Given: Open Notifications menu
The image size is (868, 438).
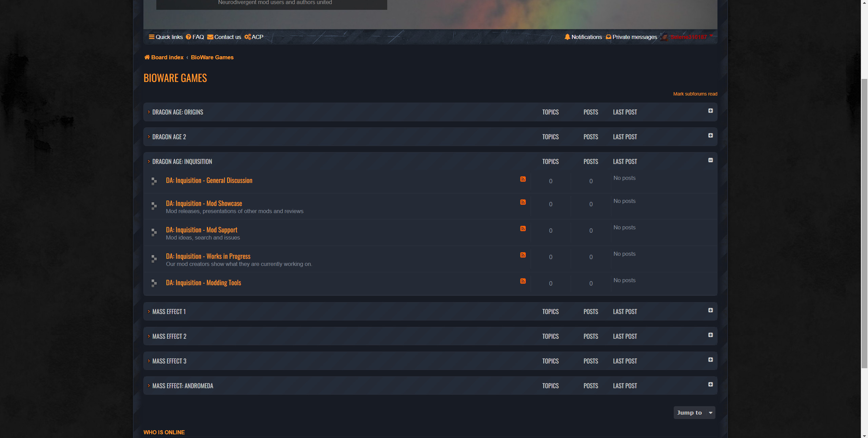Looking at the screenshot, I should pyautogui.click(x=587, y=37).
